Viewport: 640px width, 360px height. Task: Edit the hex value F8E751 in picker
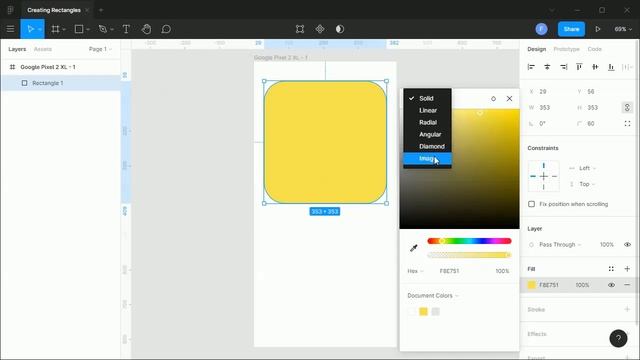point(449,271)
